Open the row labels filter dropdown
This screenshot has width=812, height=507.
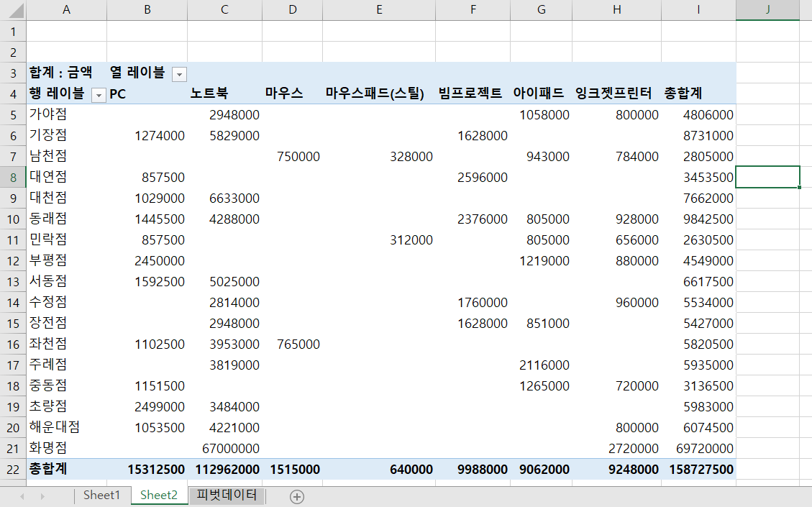99,95
